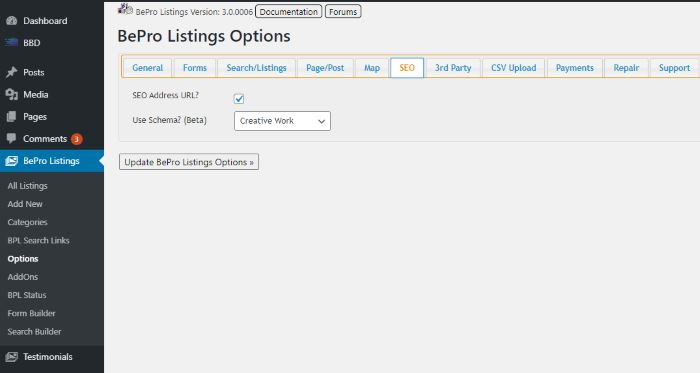This screenshot has height=373, width=700.
Task: Open the Use Schema dropdown
Action: [282, 121]
